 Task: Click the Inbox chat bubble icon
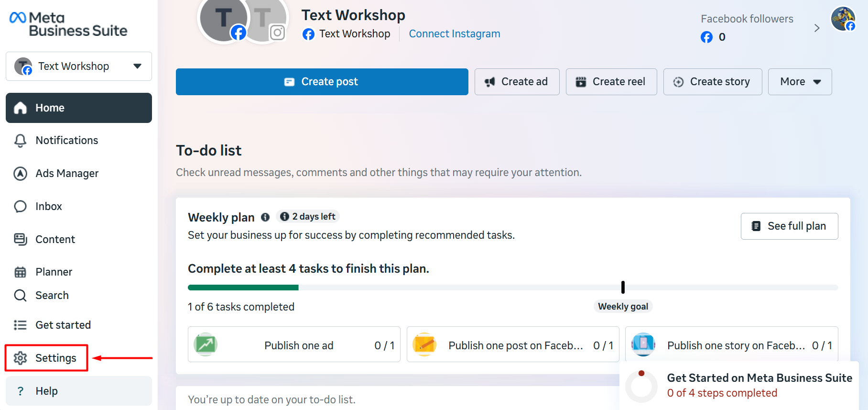(20, 206)
